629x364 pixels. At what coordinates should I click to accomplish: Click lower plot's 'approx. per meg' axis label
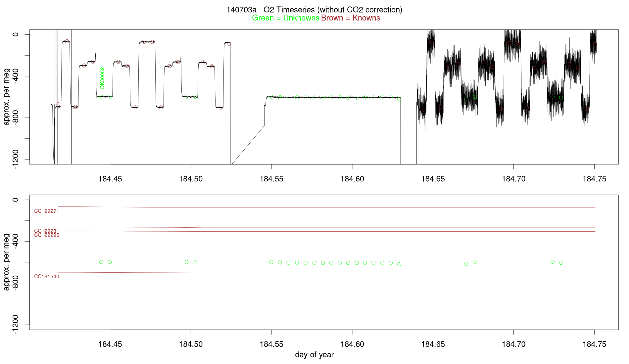(6, 262)
